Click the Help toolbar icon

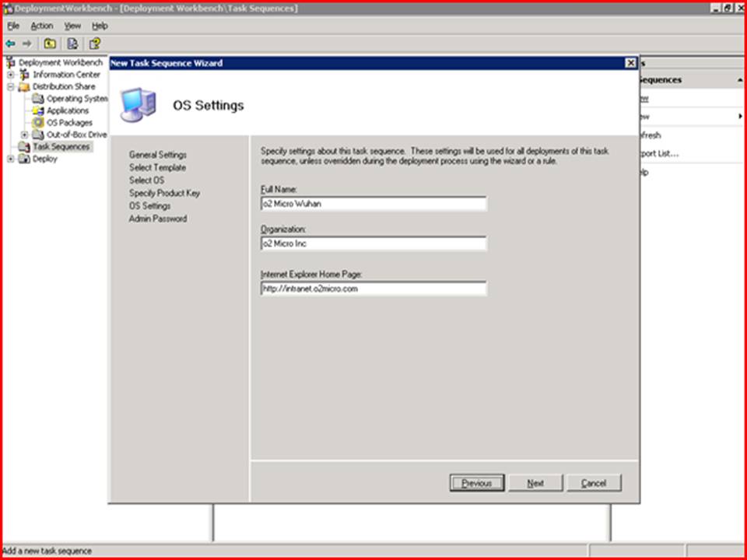[95, 44]
